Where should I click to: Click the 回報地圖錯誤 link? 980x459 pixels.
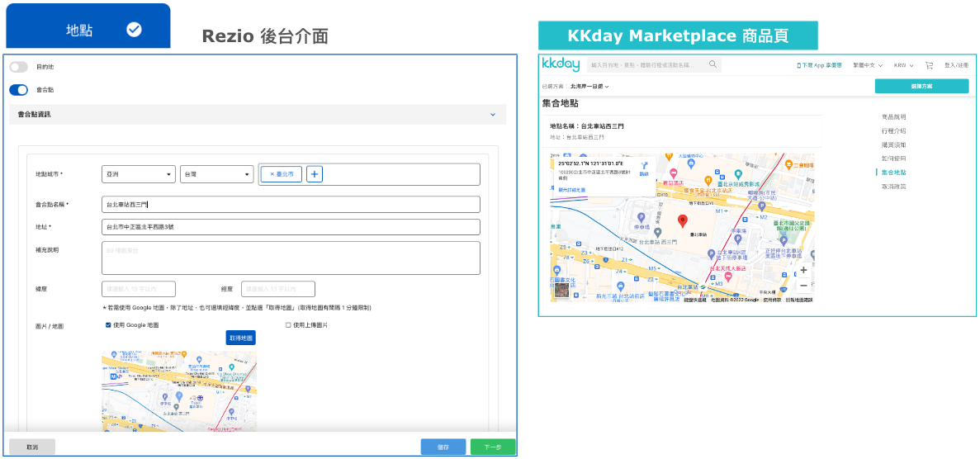pos(798,300)
